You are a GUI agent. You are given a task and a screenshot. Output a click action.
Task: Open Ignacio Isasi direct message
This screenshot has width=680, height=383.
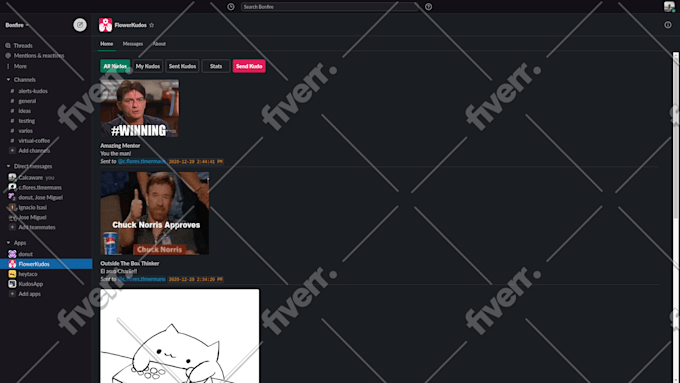(x=33, y=207)
